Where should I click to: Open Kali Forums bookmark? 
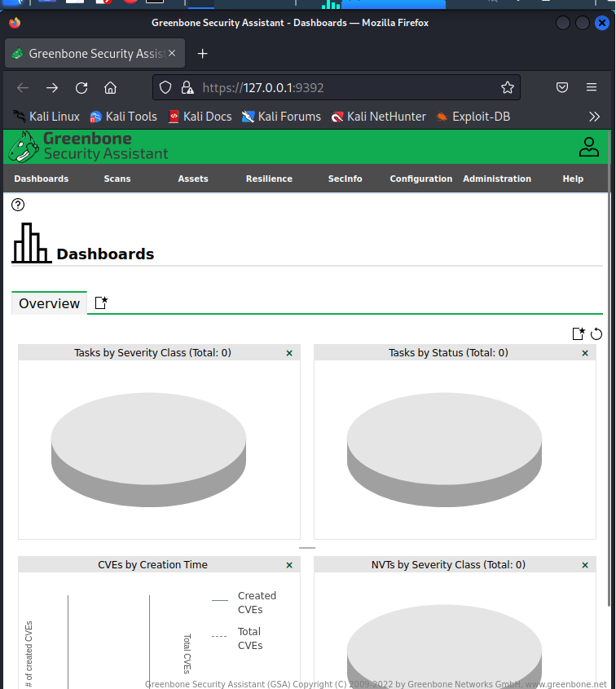pyautogui.click(x=281, y=117)
